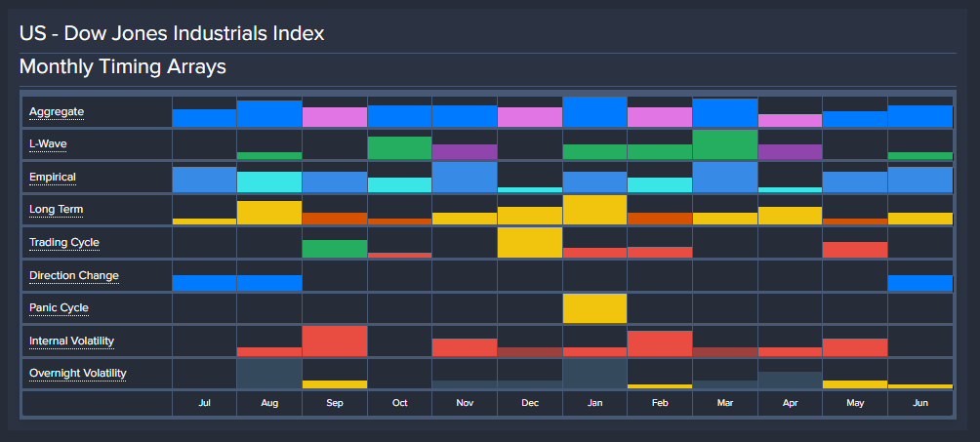
Task: Select the yellow Trading Cycle bar in December
Action: 529,243
